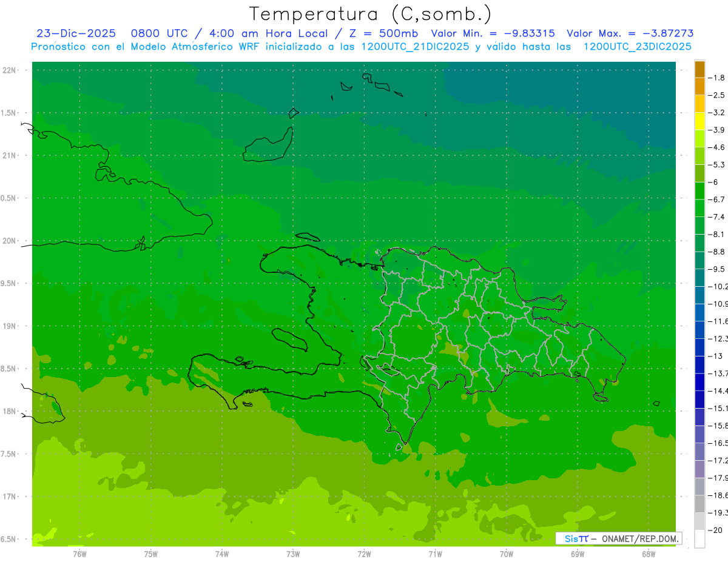Image resolution: width=728 pixels, height=562 pixels.
Task: Click the "73W" longitude label
Action: click(x=293, y=554)
